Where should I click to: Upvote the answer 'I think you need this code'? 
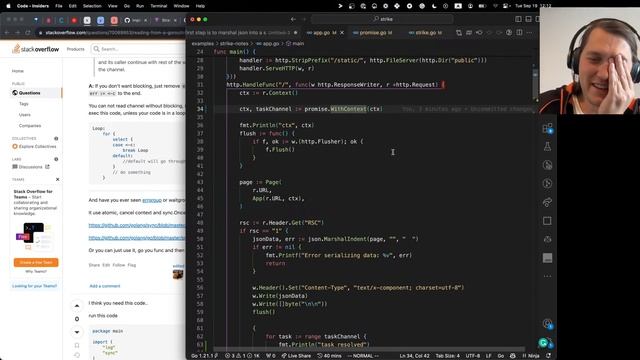pyautogui.click(x=77, y=306)
